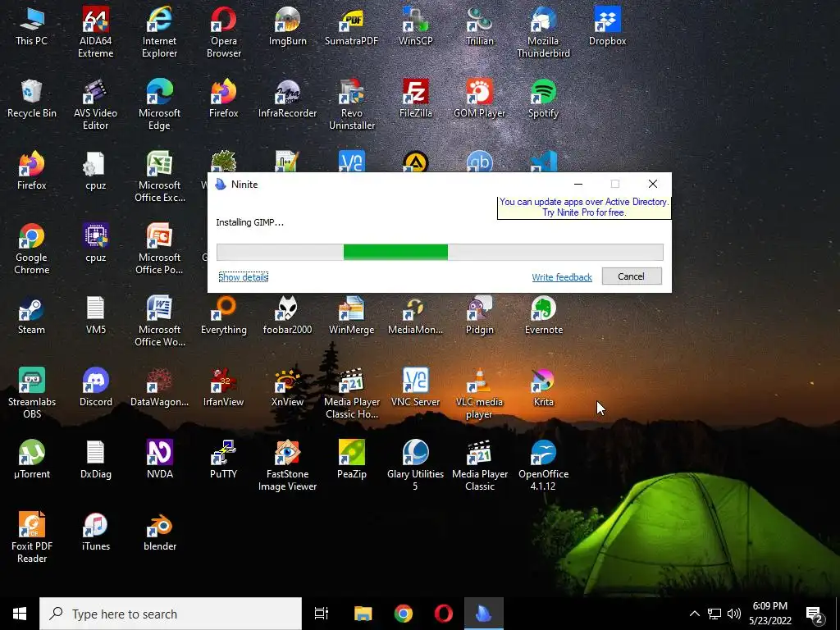Select the DataWagon desktop shortcut

[160, 387]
